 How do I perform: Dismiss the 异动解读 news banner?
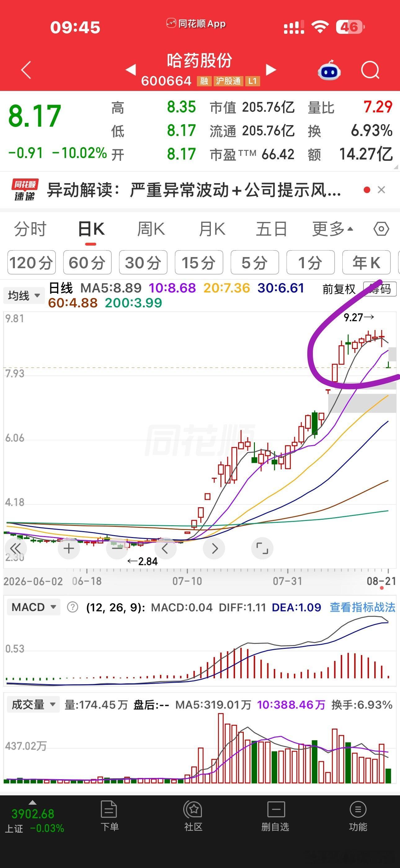click(x=381, y=190)
